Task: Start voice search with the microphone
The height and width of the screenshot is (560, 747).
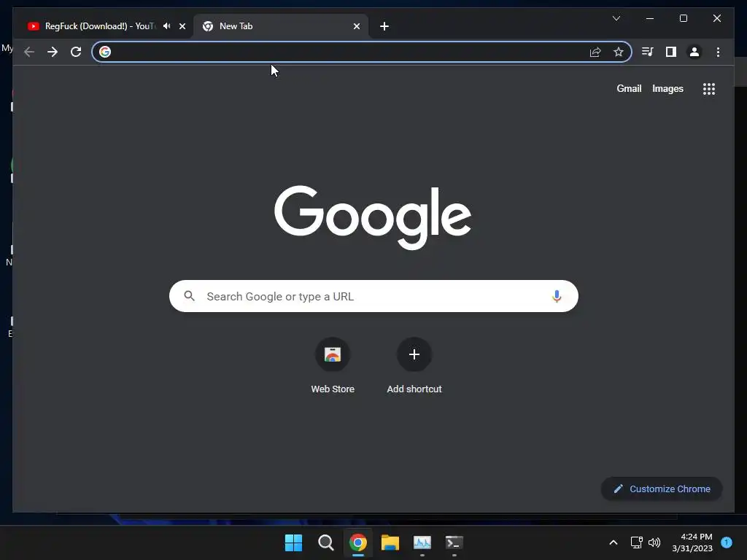Action: click(557, 296)
